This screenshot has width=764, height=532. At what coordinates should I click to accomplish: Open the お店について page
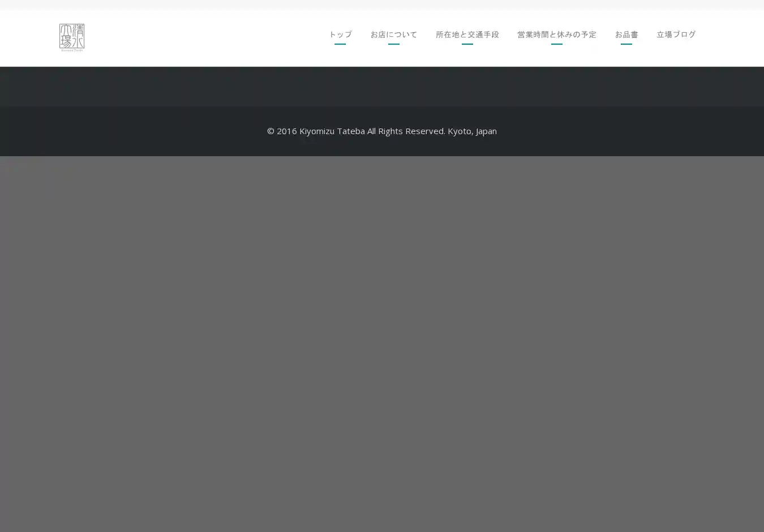pos(393,35)
